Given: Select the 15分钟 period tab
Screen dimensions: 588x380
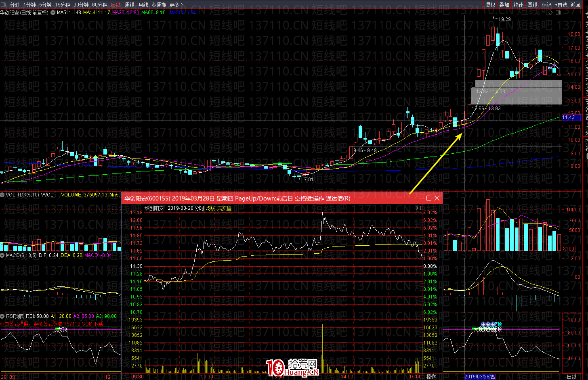Looking at the screenshot, I should (63, 5).
